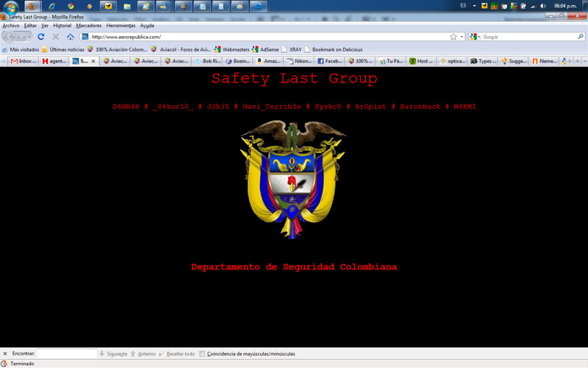Open the back/forward history dropdown arrow

(x=29, y=37)
